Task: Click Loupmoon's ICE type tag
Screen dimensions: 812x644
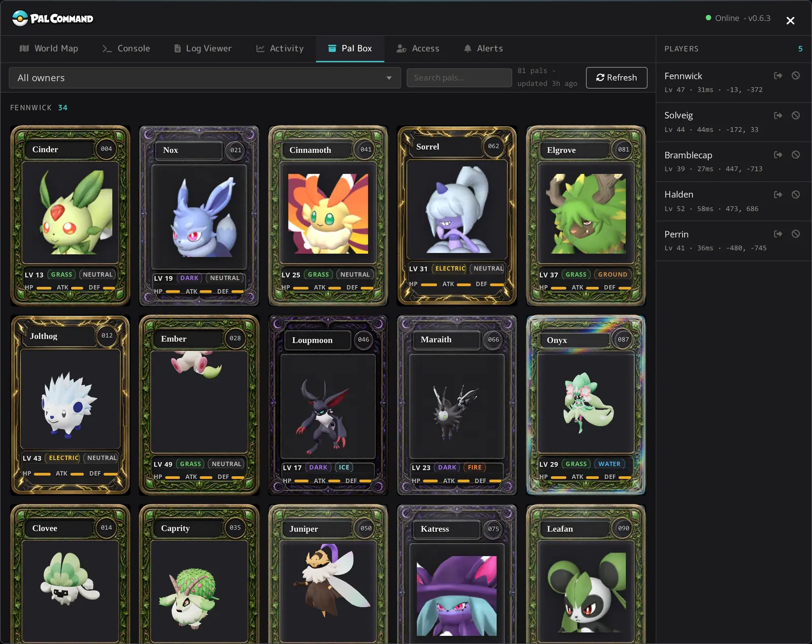Action: pyautogui.click(x=344, y=467)
